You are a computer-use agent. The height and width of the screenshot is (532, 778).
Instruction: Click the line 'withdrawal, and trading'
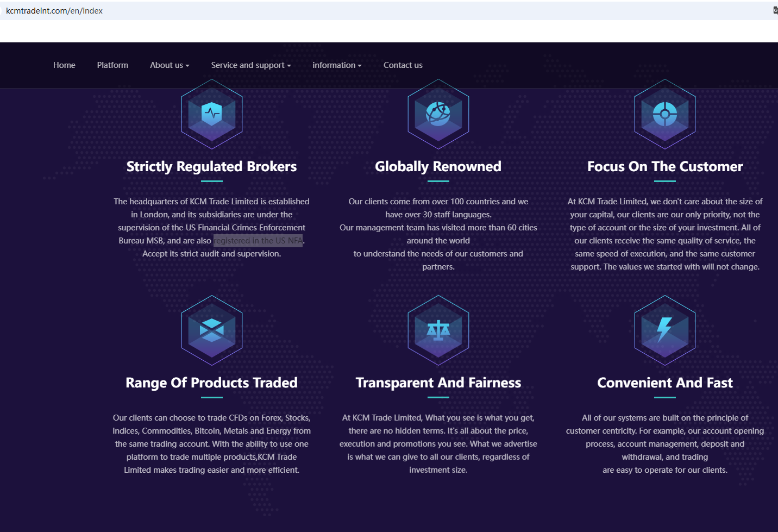click(x=665, y=457)
